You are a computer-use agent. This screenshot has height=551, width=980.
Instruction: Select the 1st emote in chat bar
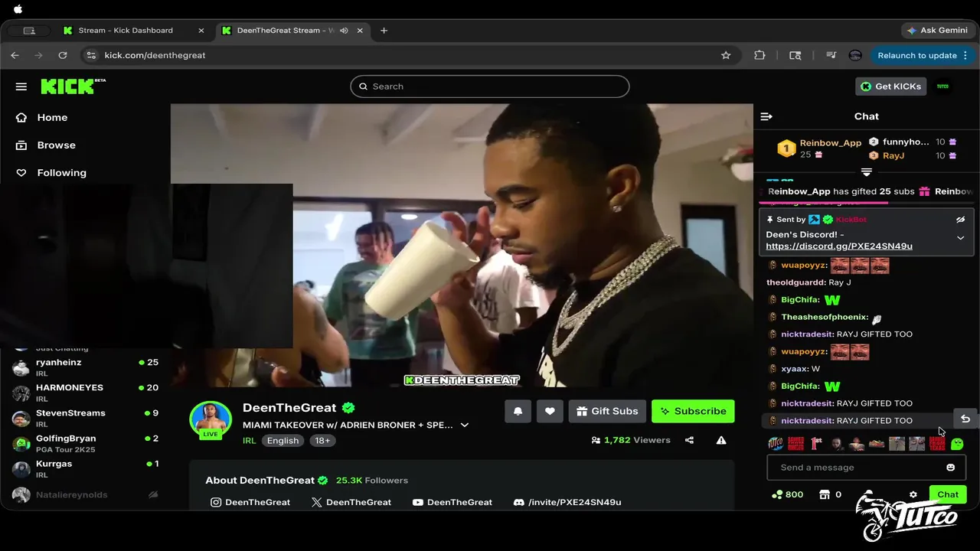[x=816, y=444]
